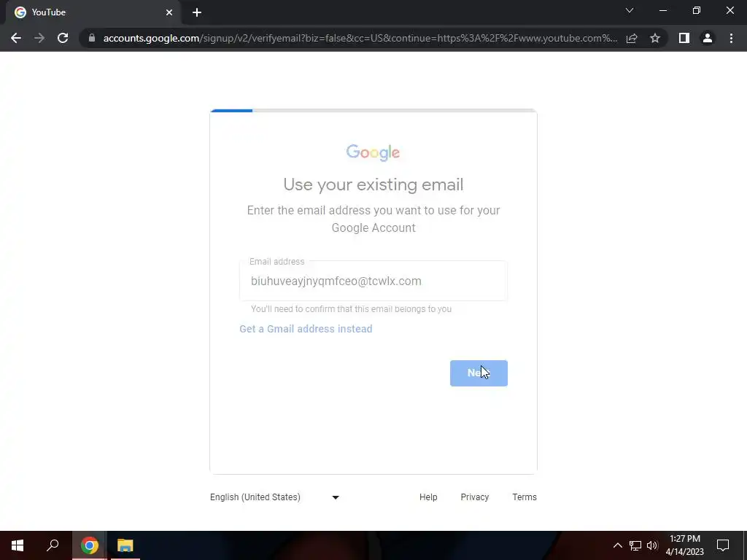Go back using the browser back arrow
The height and width of the screenshot is (560, 747).
16,38
